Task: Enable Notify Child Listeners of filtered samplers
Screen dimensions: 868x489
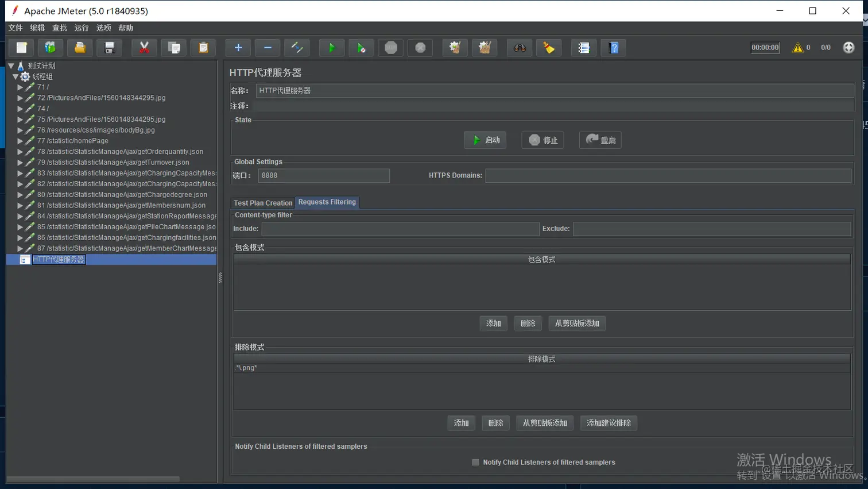Action: (x=475, y=462)
